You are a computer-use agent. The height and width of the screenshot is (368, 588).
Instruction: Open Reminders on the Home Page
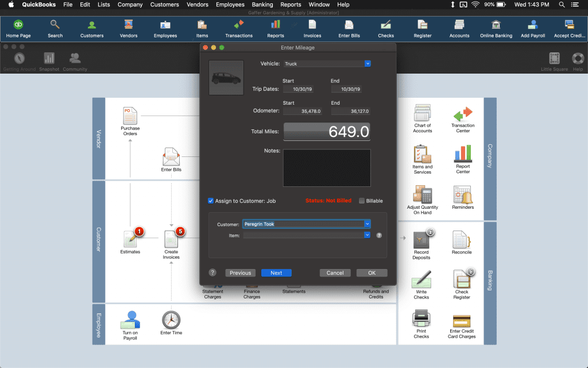point(463,198)
